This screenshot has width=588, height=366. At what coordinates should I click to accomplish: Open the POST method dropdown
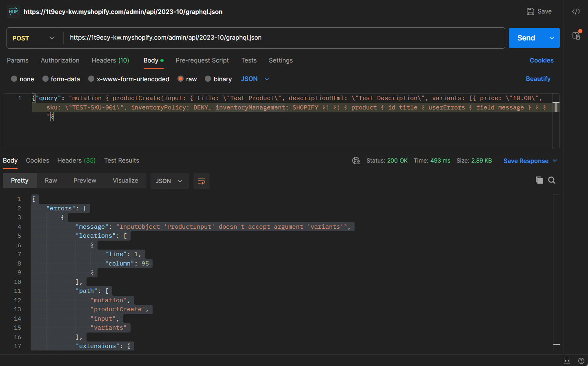point(33,38)
